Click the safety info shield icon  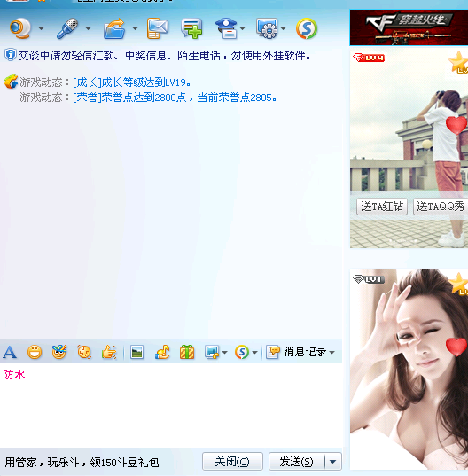(10, 55)
